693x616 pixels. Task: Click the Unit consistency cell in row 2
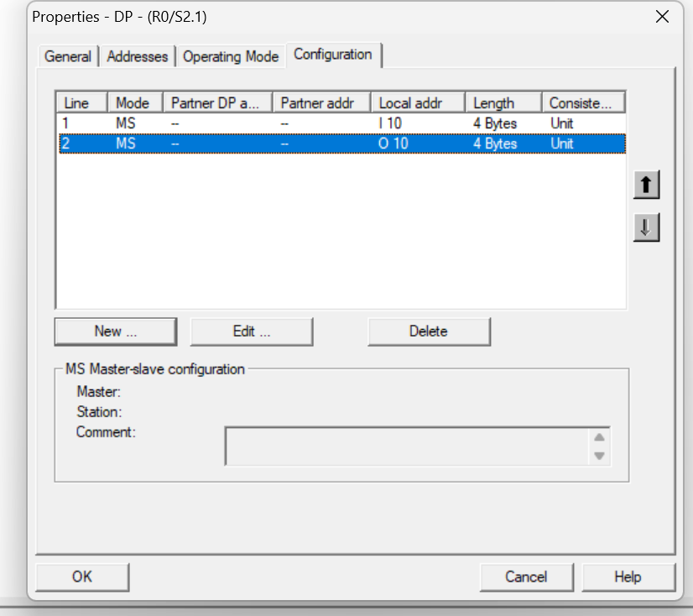click(562, 144)
